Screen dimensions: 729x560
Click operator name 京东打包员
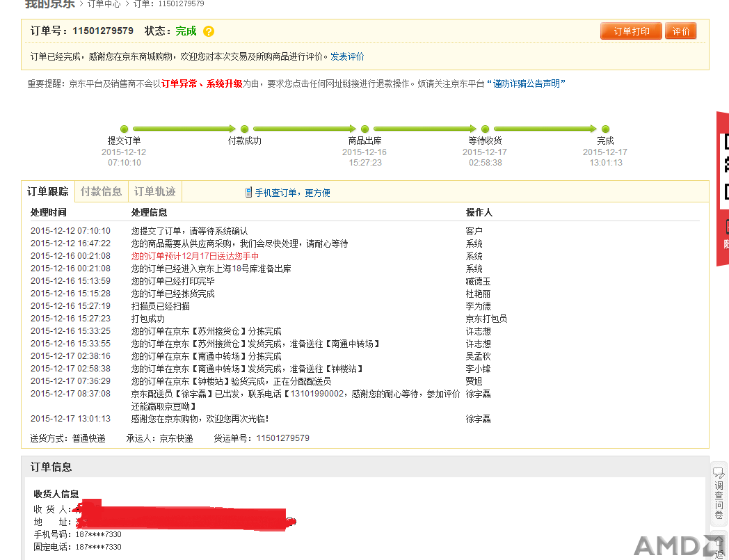tap(486, 319)
